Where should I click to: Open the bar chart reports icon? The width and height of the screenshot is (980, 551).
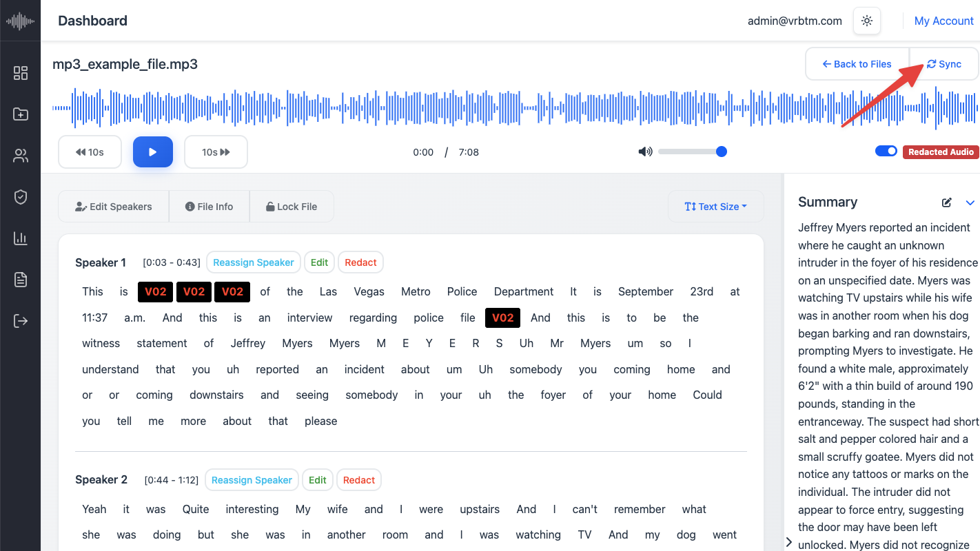coord(21,239)
